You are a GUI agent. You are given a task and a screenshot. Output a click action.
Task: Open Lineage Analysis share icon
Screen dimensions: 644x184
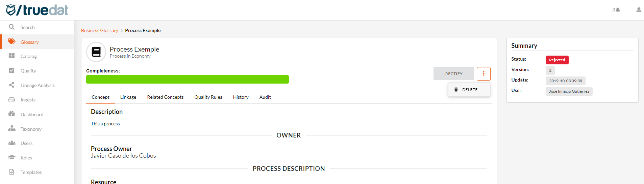[11, 85]
